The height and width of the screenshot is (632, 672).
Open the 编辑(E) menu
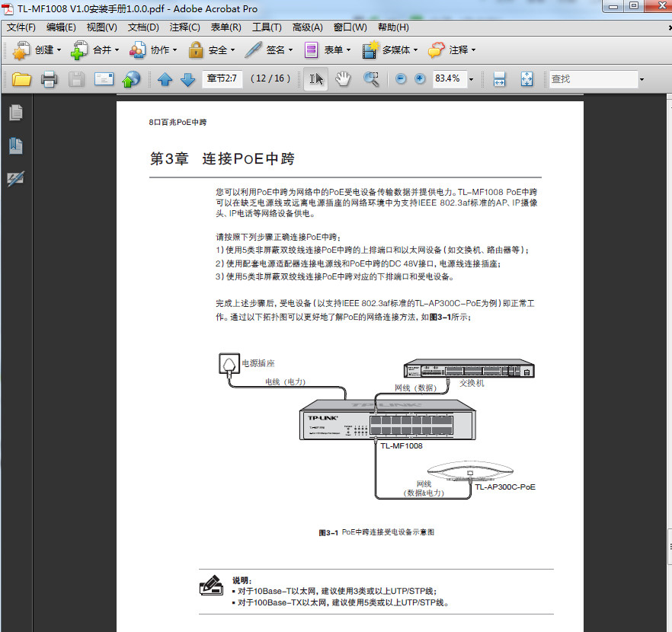point(61,27)
